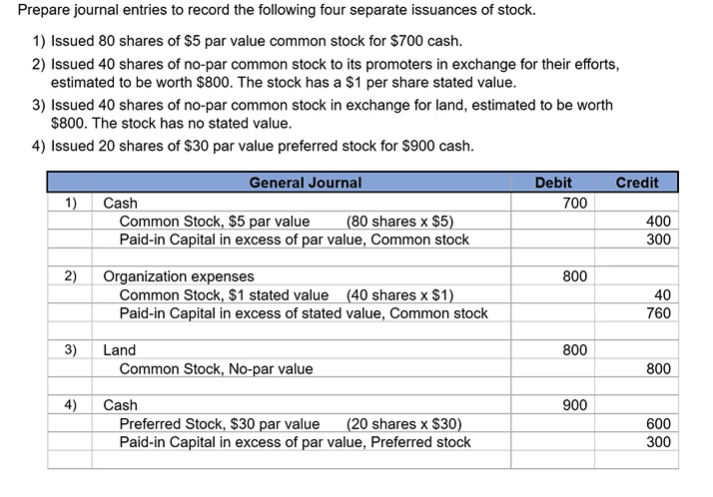The height and width of the screenshot is (497, 713).
Task: Select the Cash account in entry 1
Action: [x=121, y=203]
